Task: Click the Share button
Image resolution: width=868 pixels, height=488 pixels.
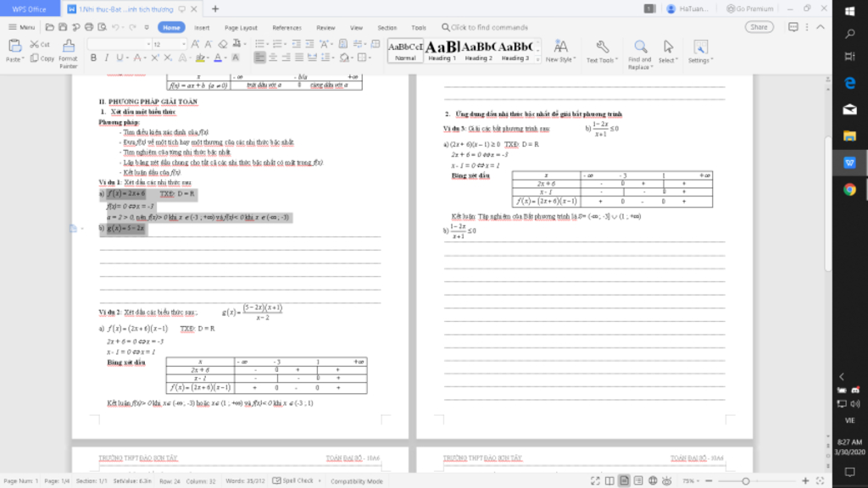Action: [x=759, y=27]
